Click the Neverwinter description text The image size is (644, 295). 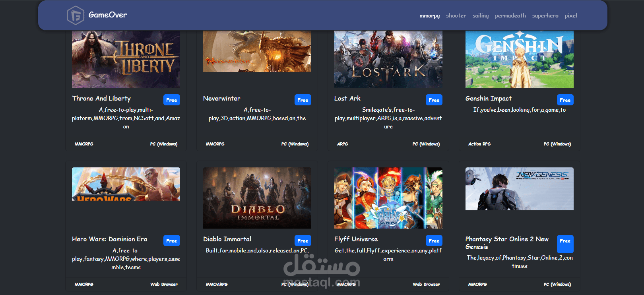click(x=257, y=114)
